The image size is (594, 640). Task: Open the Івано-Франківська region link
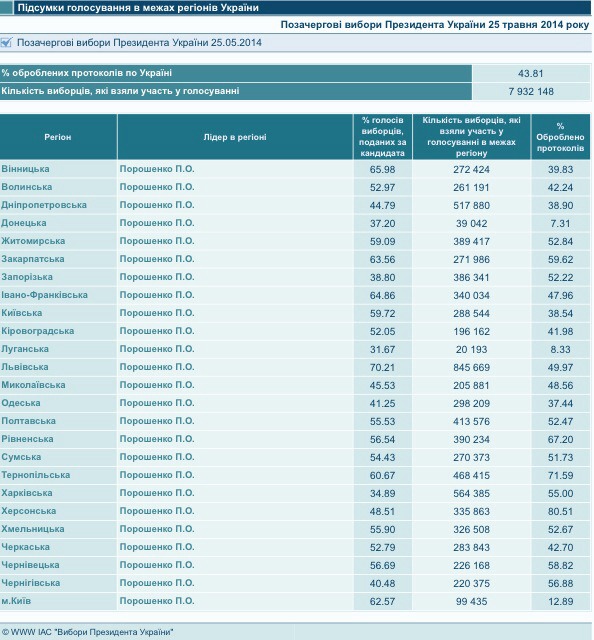click(44, 295)
